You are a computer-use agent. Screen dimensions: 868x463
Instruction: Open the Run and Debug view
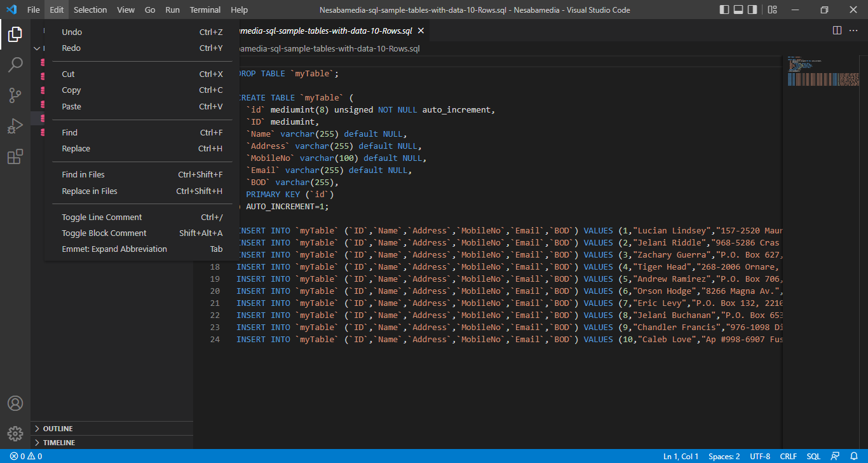[15, 126]
